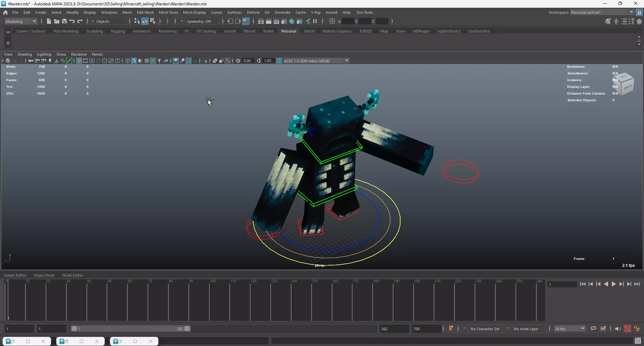Click the Set Key bookmark icon
Image resolution: width=644 pixels, height=346 pixels.
[x=451, y=328]
